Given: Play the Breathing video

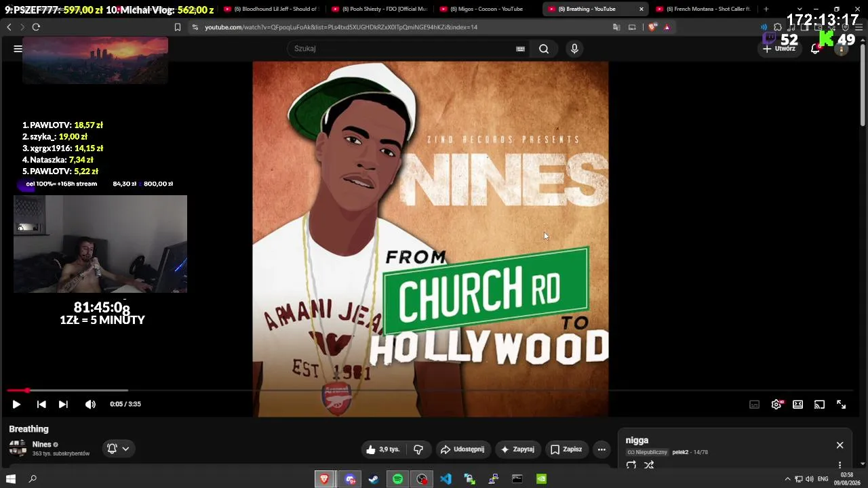Looking at the screenshot, I should click(16, 404).
